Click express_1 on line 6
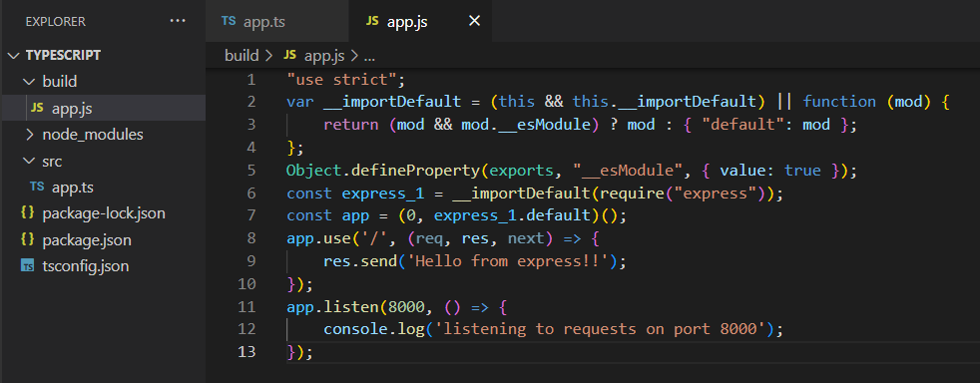 pos(383,193)
